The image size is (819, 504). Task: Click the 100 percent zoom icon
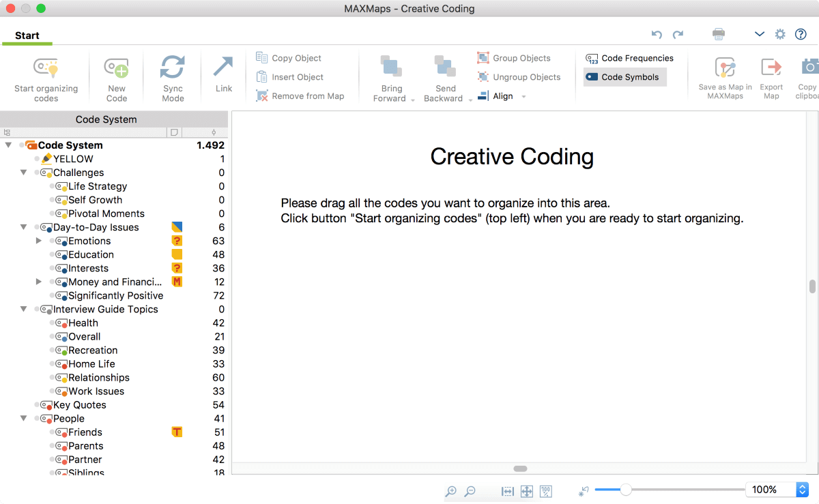point(546,491)
